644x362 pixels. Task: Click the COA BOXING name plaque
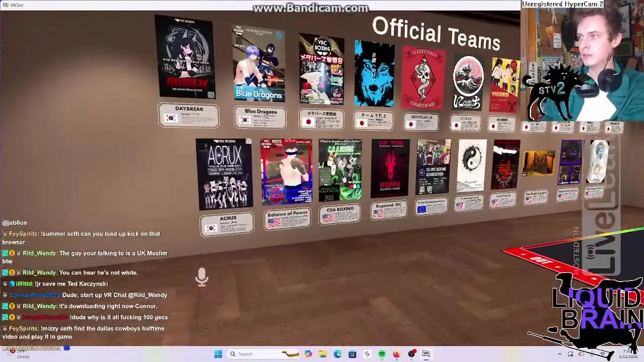point(340,214)
